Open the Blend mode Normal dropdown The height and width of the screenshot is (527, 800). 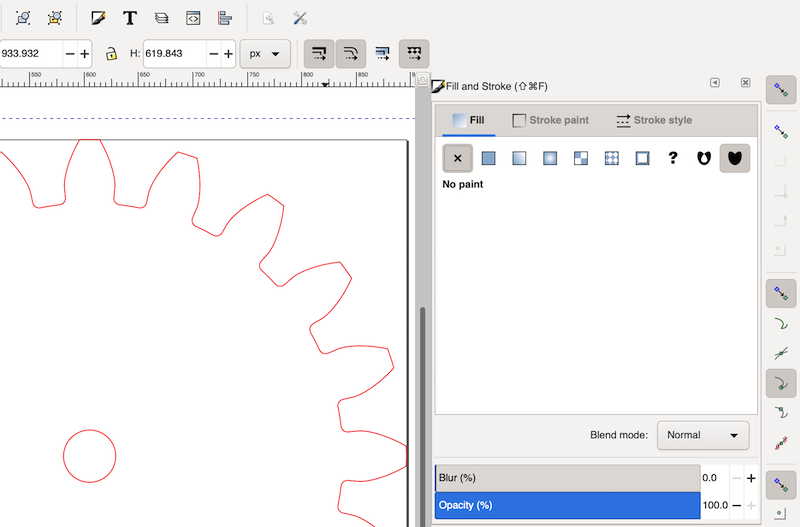703,435
